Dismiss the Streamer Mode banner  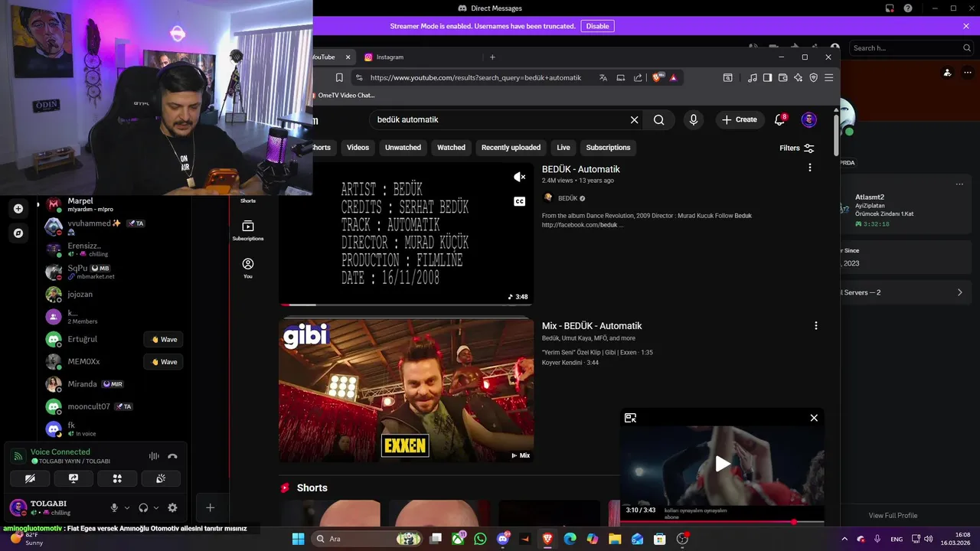click(x=966, y=26)
